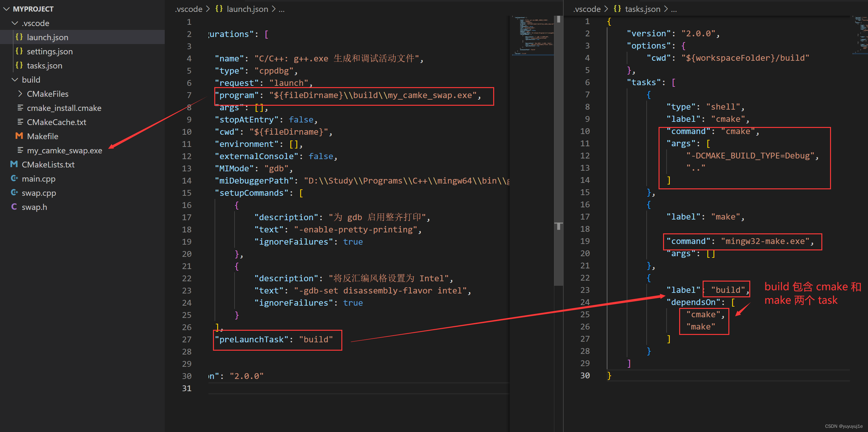The image size is (868, 432).
Task: Click the launch.json vertical scrollbar
Action: pyautogui.click(x=558, y=151)
